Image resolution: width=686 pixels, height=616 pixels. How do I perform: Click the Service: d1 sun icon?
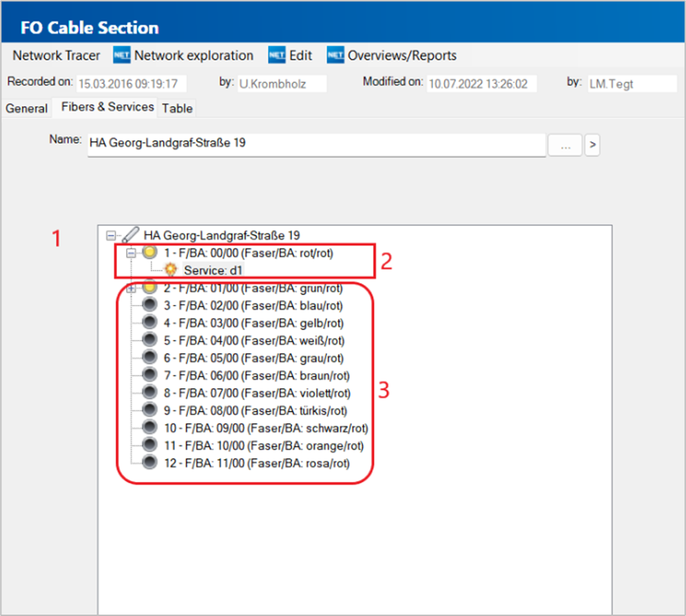pos(170,270)
